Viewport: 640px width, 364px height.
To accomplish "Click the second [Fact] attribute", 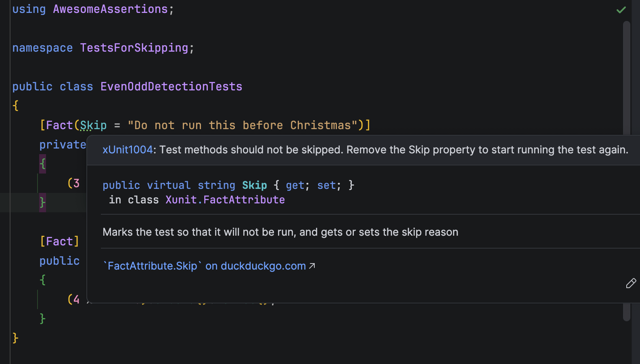I will click(59, 242).
